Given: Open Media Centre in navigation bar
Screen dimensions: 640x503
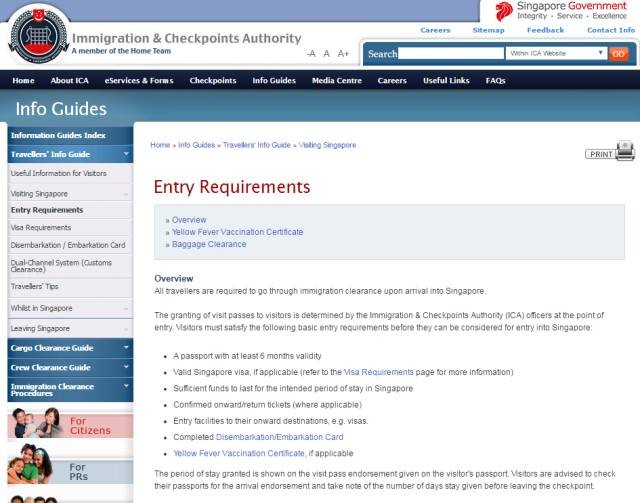Looking at the screenshot, I should (x=336, y=80).
